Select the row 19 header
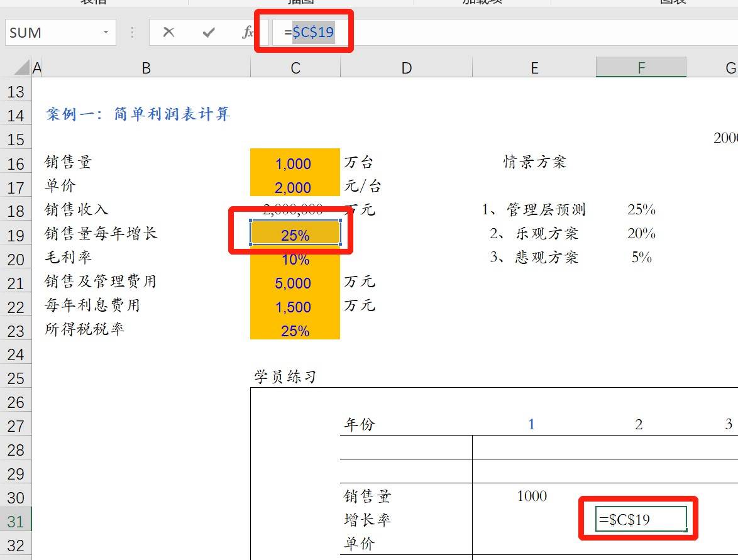Image resolution: width=738 pixels, height=560 pixels. [16, 235]
